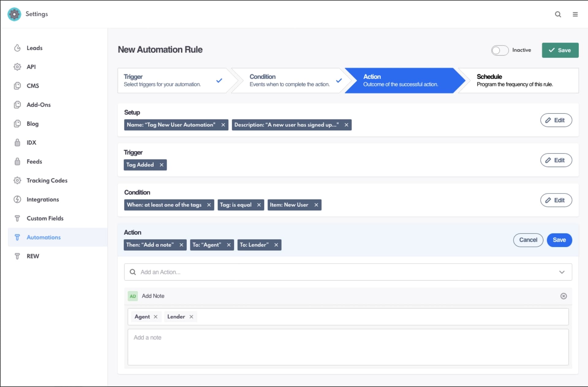Click the blue Save action button
The image size is (588, 387).
[559, 240]
